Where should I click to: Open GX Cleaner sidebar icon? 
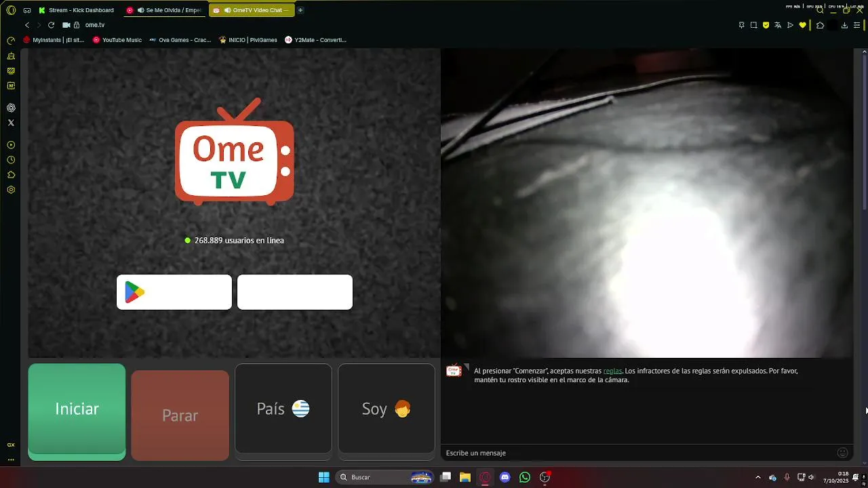pyautogui.click(x=11, y=56)
